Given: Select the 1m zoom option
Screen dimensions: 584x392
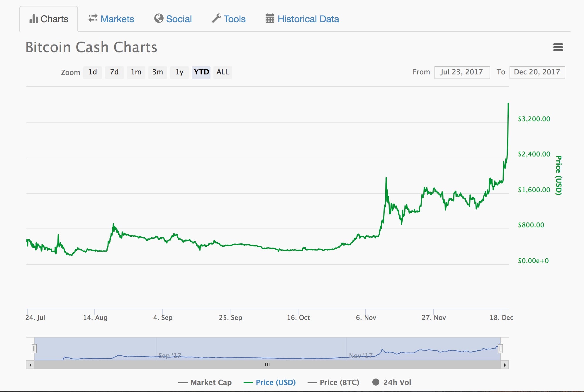Looking at the screenshot, I should 136,72.
